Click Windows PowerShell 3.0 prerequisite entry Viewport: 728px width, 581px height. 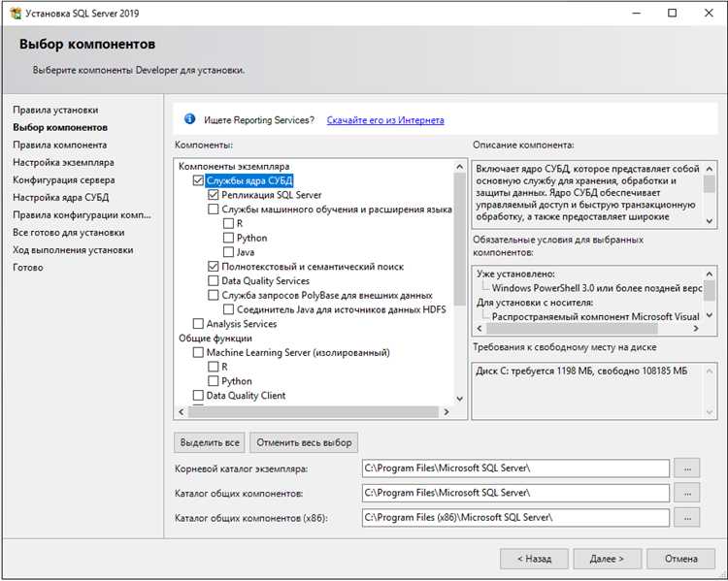(597, 288)
